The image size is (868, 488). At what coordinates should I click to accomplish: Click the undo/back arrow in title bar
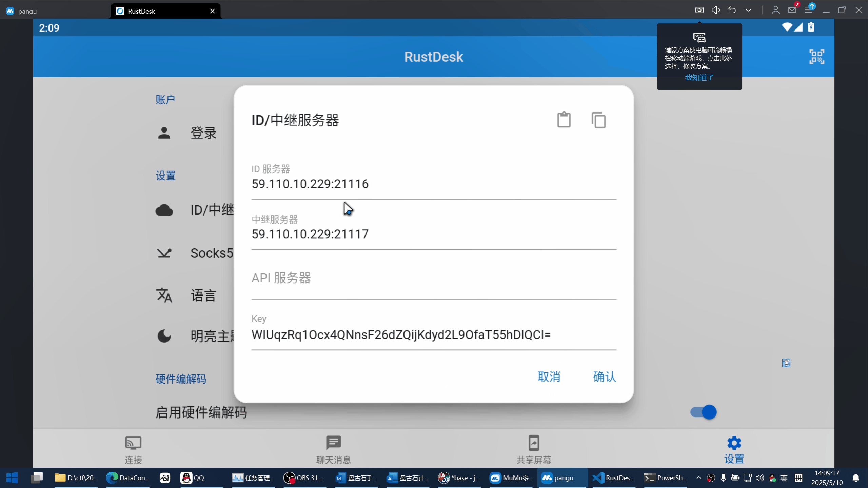tap(732, 10)
